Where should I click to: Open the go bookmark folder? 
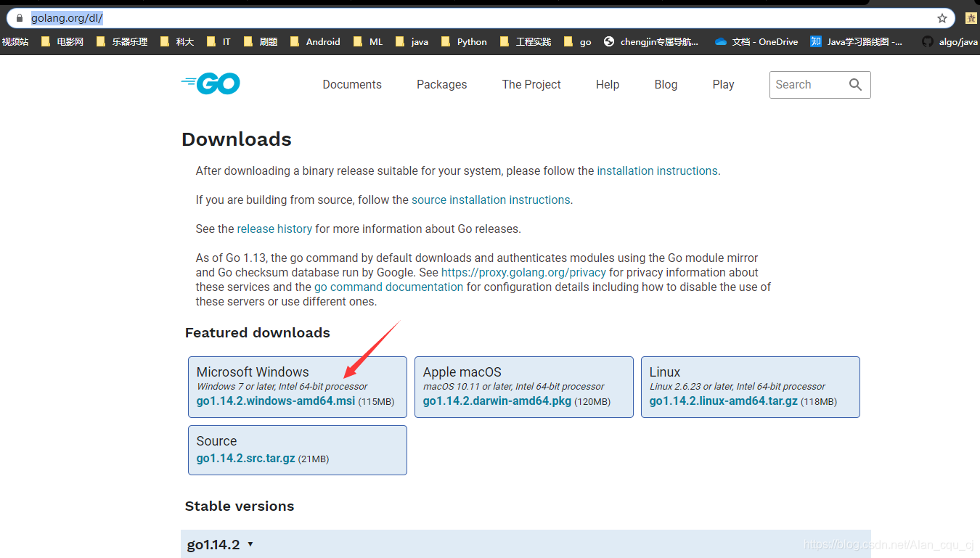tap(578, 42)
